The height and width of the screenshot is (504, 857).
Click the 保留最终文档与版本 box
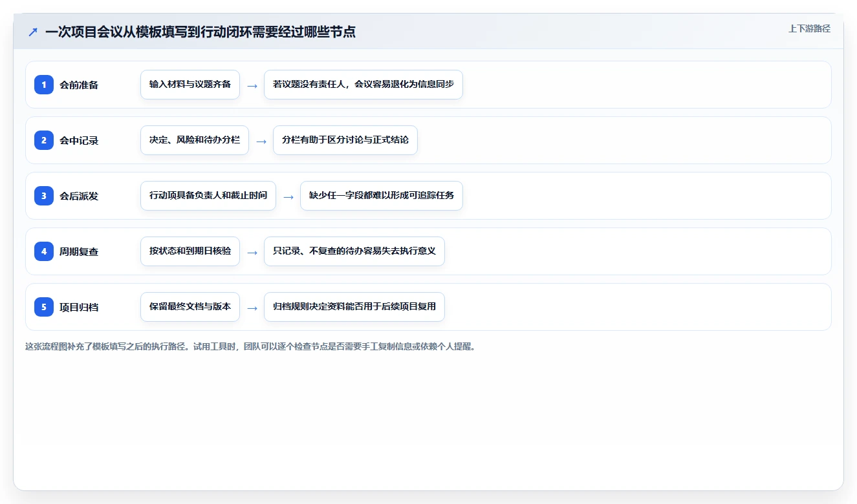(190, 307)
